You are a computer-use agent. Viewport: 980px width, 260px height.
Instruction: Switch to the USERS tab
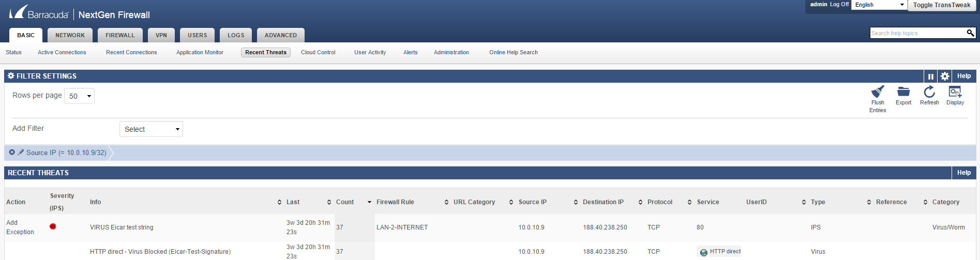tap(197, 35)
